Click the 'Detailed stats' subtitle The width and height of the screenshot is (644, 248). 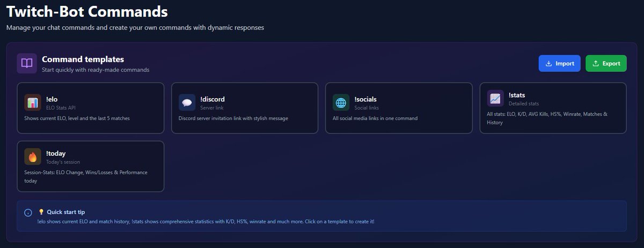click(524, 104)
